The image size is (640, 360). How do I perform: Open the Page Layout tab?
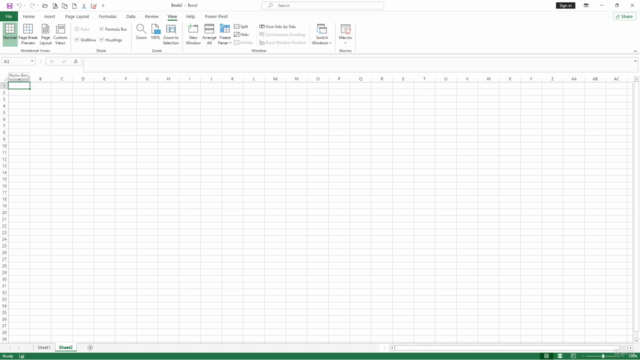coord(77,16)
